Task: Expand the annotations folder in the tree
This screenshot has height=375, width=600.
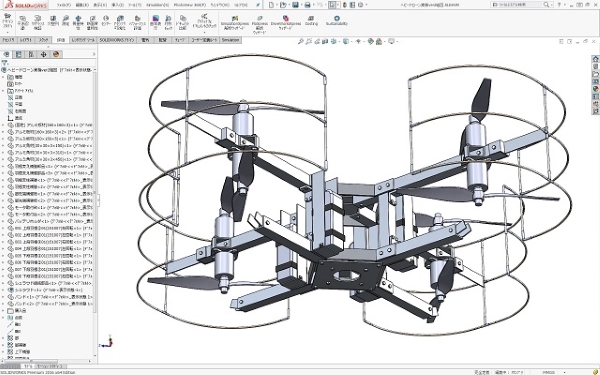Action: click(3, 91)
